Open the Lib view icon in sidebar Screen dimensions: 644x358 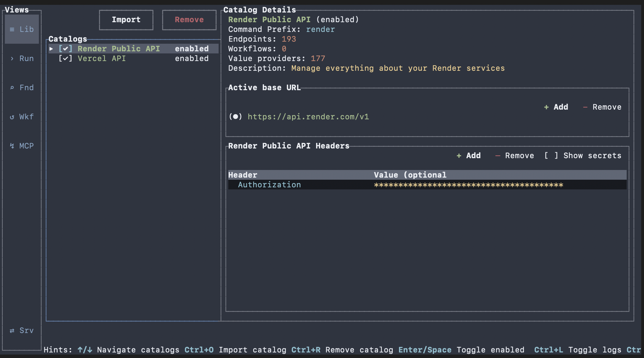pos(12,29)
